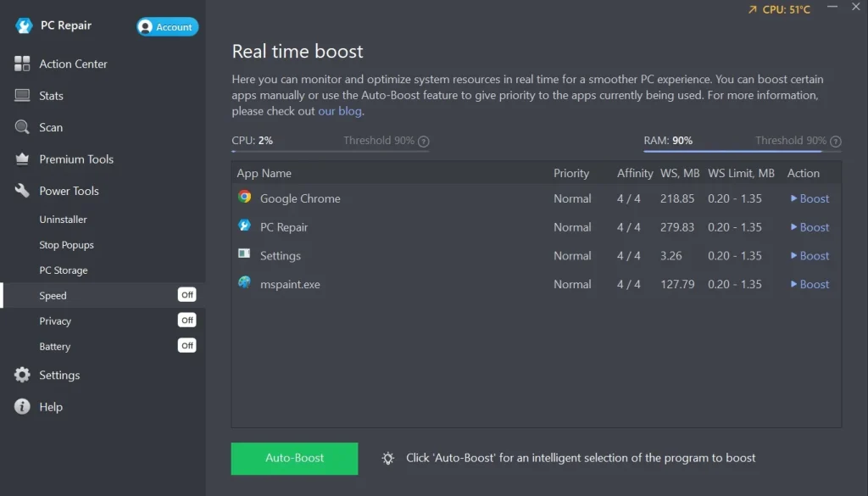The width and height of the screenshot is (868, 496).
Task: Click the Help info icon
Action: click(22, 406)
